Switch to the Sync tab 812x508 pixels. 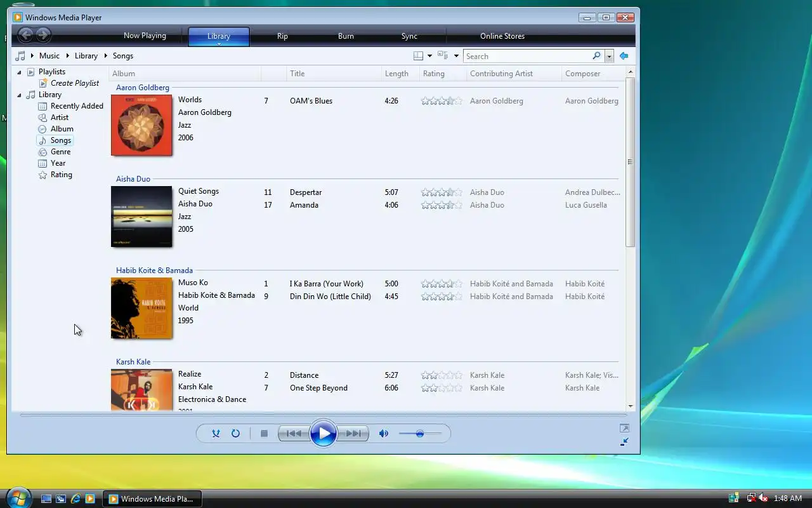point(409,36)
